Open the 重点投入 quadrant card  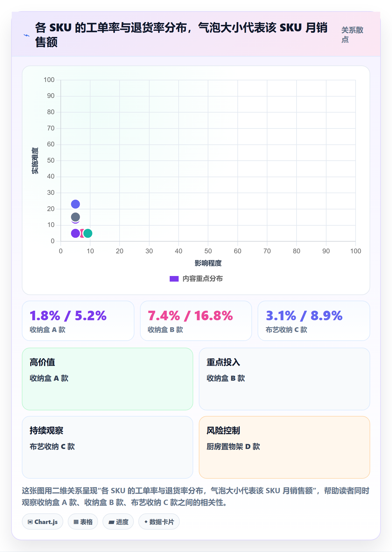pyautogui.click(x=284, y=379)
